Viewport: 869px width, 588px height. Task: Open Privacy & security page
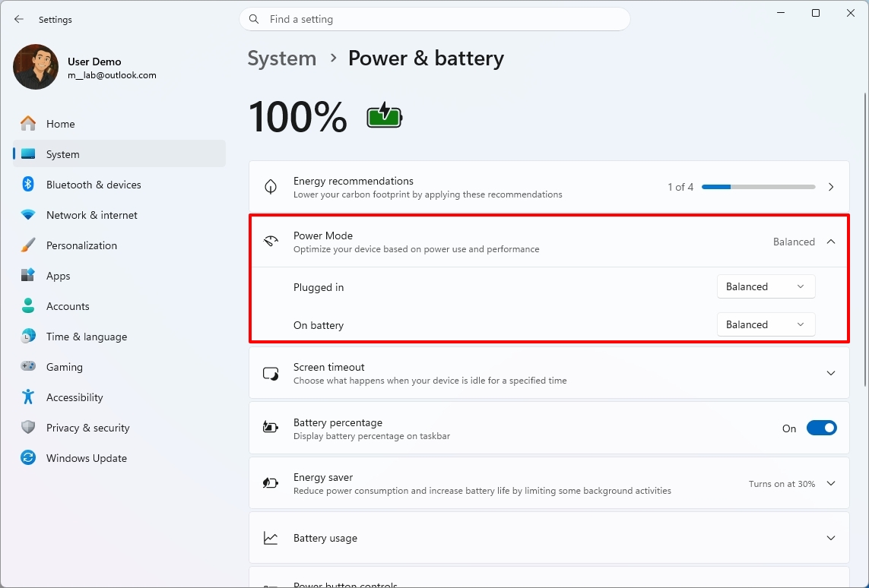(x=119, y=428)
